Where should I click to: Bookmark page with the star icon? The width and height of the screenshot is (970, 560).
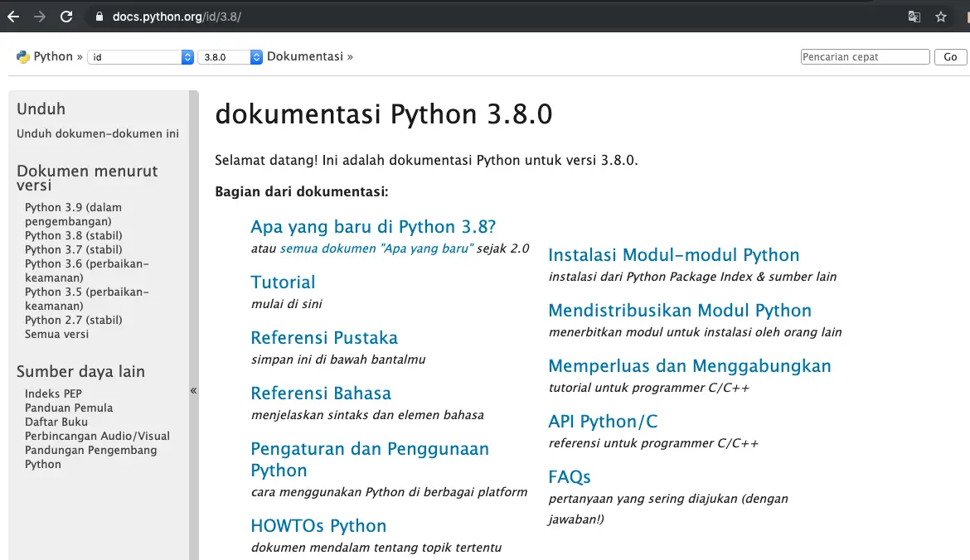pyautogui.click(x=941, y=17)
